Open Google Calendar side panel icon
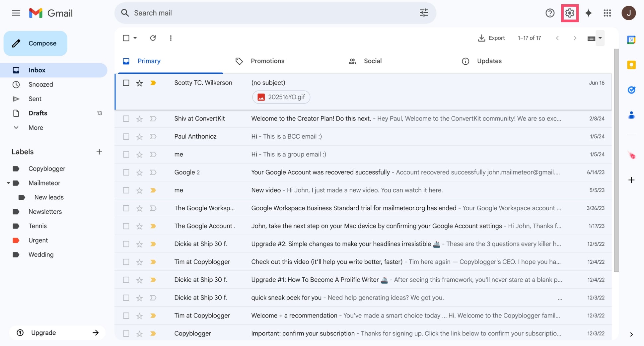Viewport: 644px width, 346px height. coord(631,40)
